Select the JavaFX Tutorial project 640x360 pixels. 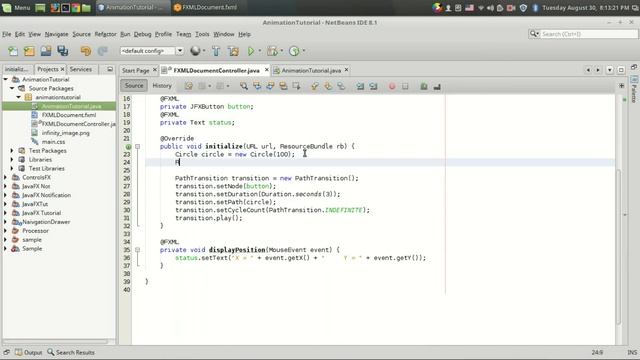pyautogui.click(x=41, y=213)
